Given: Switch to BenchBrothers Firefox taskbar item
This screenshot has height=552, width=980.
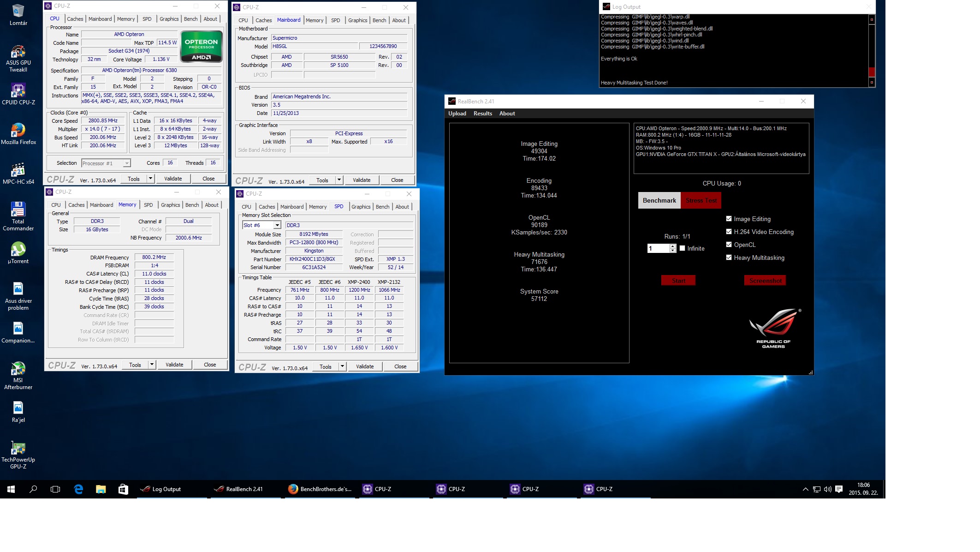Looking at the screenshot, I should coord(319,489).
